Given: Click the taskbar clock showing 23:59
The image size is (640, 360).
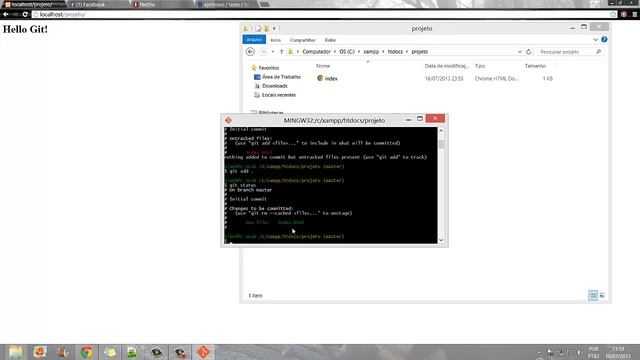Looking at the screenshot, I should (x=618, y=352).
